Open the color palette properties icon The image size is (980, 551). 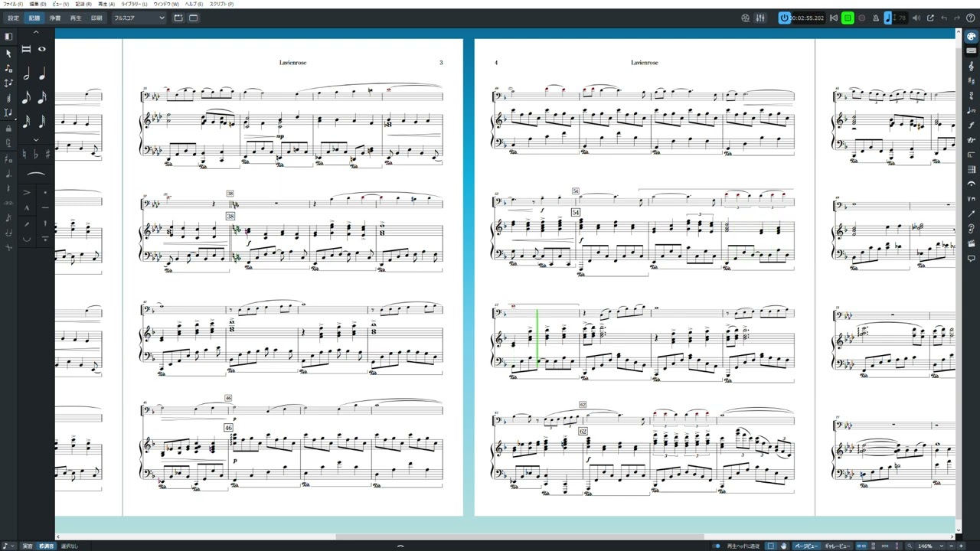(x=971, y=37)
